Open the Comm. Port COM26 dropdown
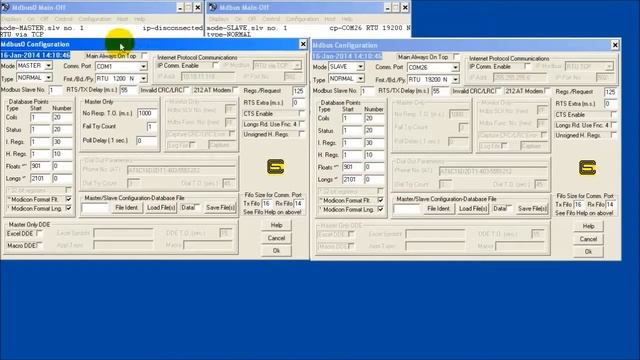The height and width of the screenshot is (360, 640). tap(455, 67)
